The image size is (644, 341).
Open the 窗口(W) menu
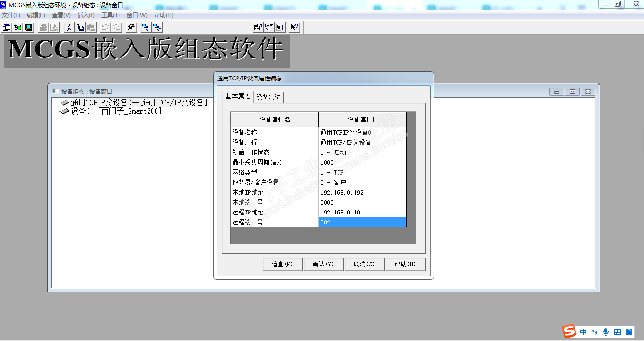coord(137,15)
